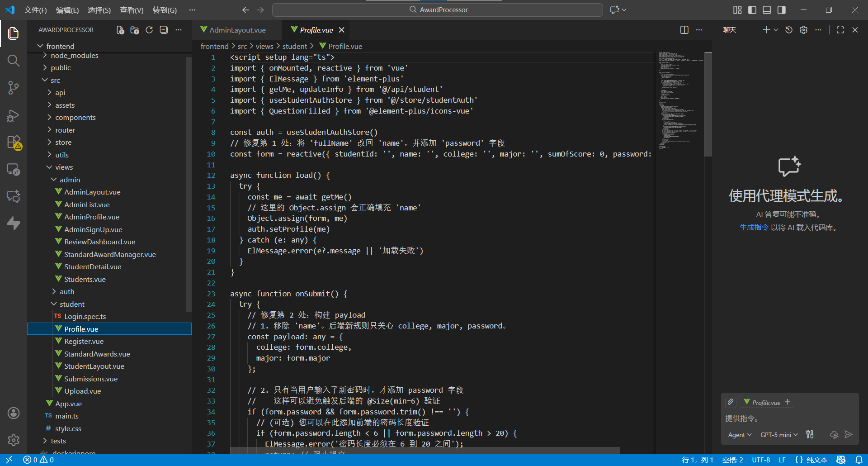This screenshot has width=868, height=466.
Task: Open the Chat sessions view in activity bar
Action: (14, 196)
